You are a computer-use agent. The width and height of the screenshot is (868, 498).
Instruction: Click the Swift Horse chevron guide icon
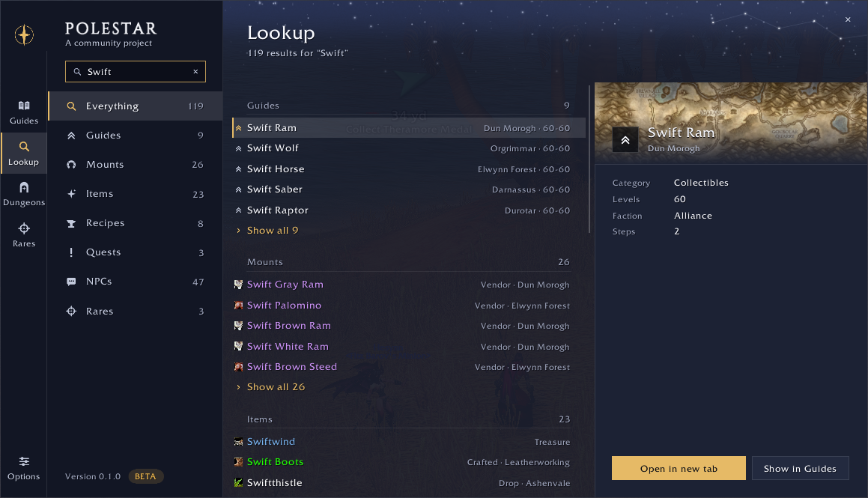tap(239, 169)
